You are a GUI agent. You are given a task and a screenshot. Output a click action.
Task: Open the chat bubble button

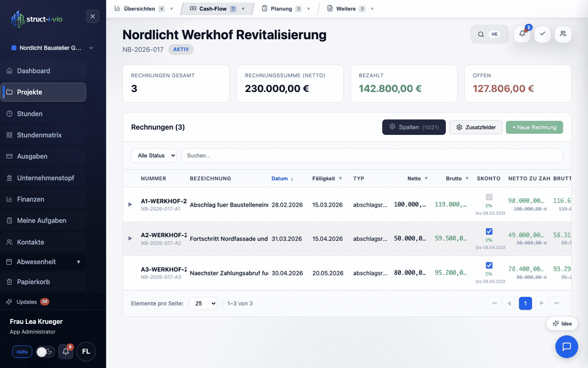pyautogui.click(x=567, y=347)
